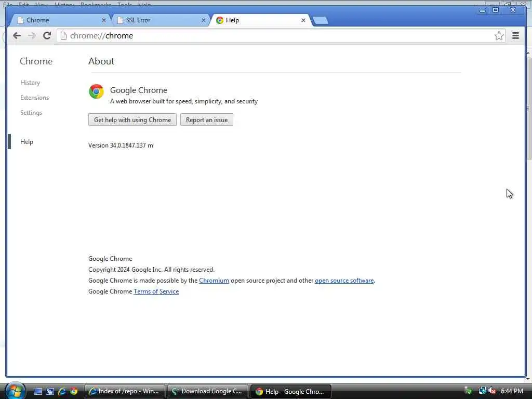Image resolution: width=532 pixels, height=399 pixels.
Task: Click the network icon in system tray
Action: (482, 391)
